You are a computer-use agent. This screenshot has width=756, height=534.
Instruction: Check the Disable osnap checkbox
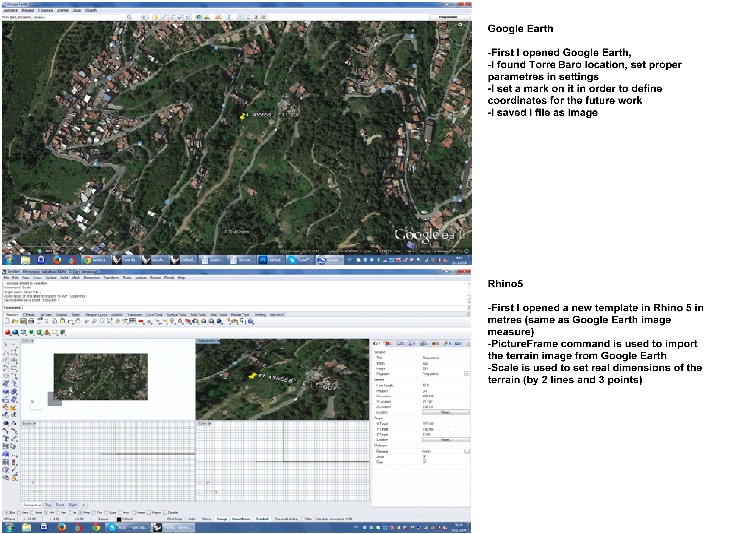165,512
